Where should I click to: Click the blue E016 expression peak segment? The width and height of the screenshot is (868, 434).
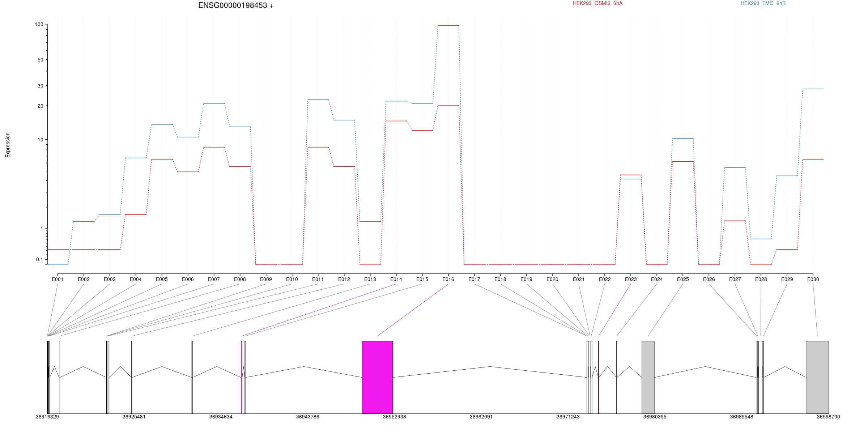[x=448, y=26]
